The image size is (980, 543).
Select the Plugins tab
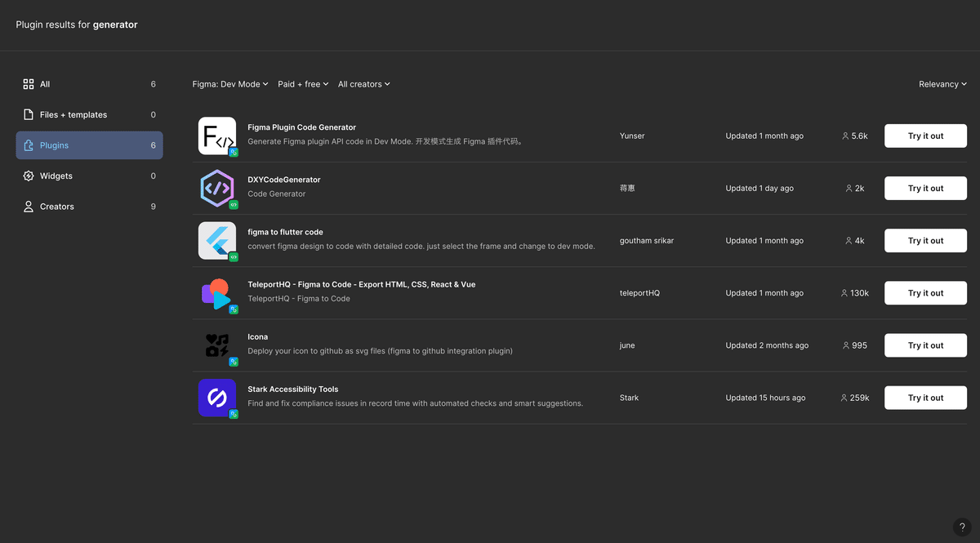(x=89, y=145)
